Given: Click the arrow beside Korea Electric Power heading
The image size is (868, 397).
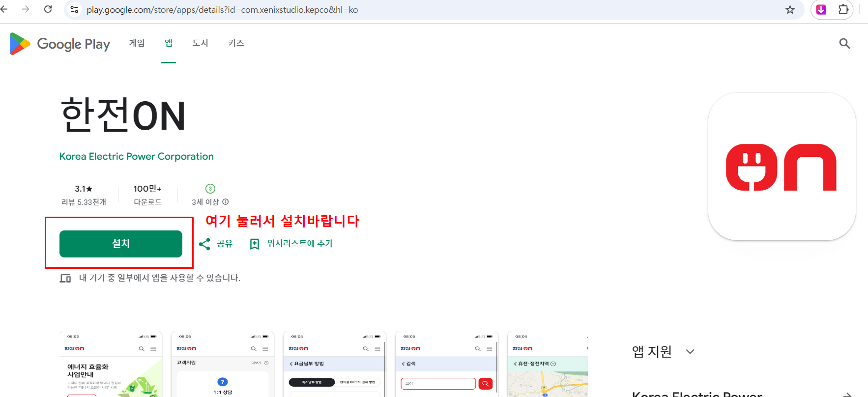Looking at the screenshot, I should coord(847,395).
